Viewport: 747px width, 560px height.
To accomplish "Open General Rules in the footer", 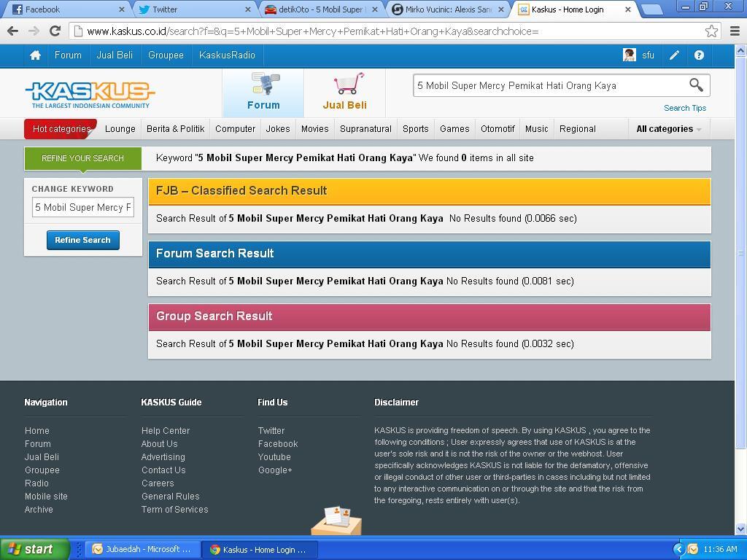I will tap(170, 496).
